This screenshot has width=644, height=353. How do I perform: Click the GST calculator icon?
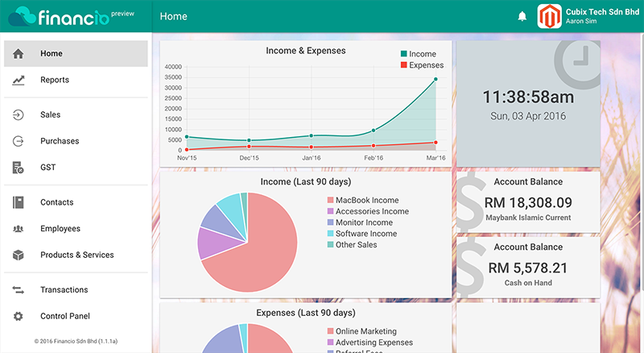click(18, 168)
